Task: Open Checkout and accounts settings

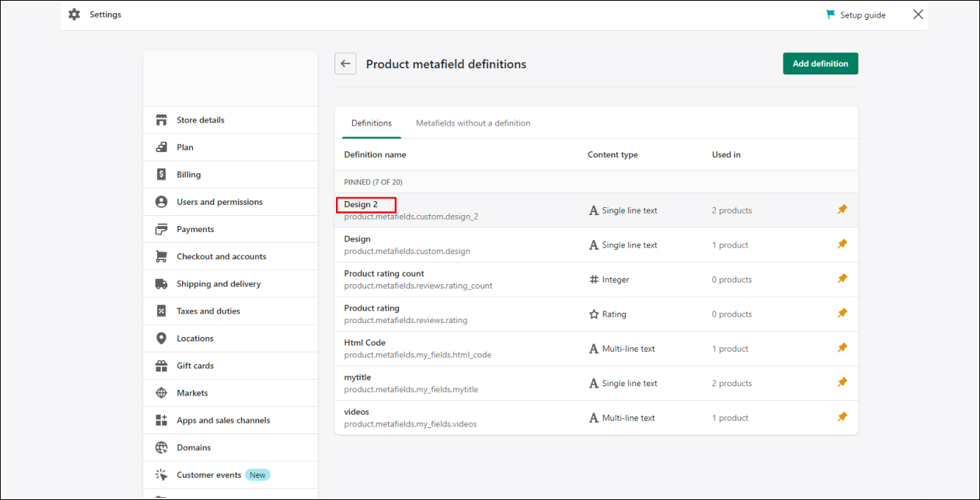Action: coord(230,256)
